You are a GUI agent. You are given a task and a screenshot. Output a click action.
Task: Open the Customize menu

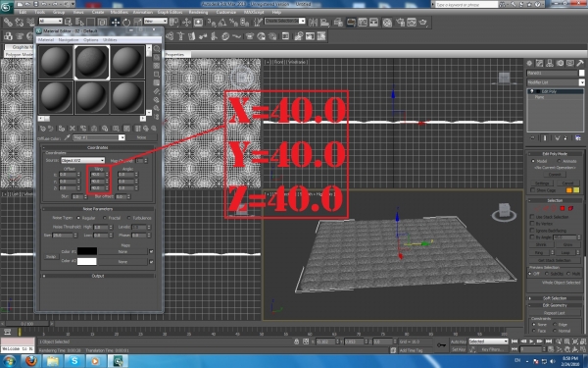pos(226,12)
